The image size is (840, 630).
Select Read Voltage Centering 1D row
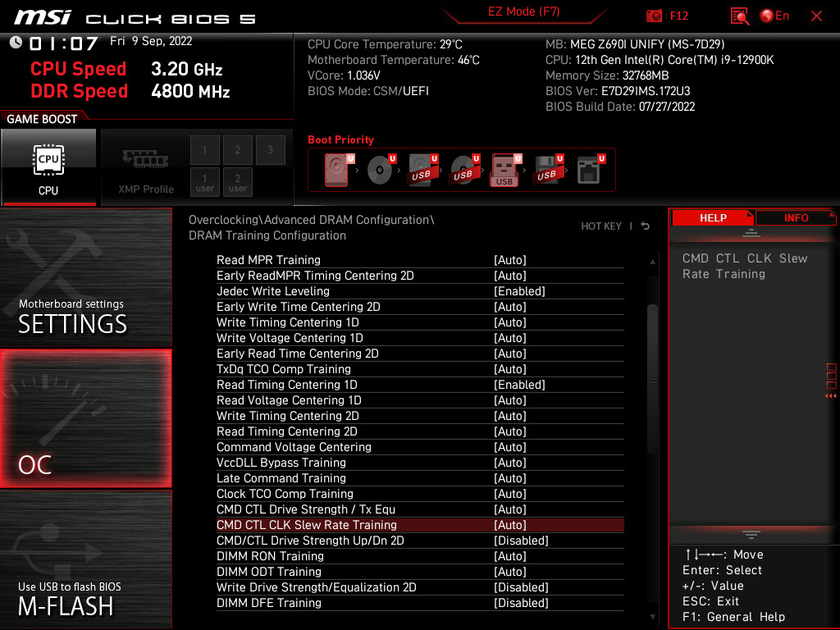tap(420, 400)
